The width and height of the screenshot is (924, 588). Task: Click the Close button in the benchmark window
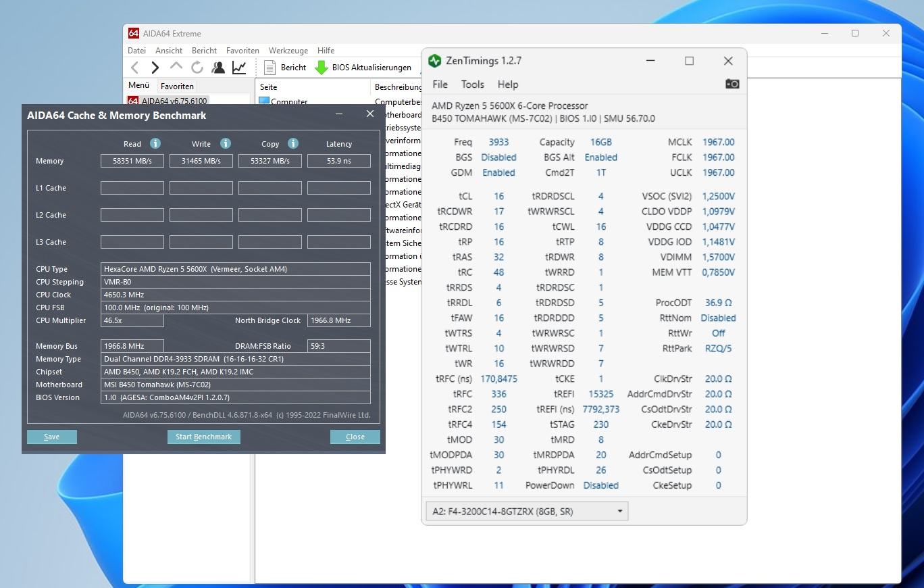(x=355, y=437)
